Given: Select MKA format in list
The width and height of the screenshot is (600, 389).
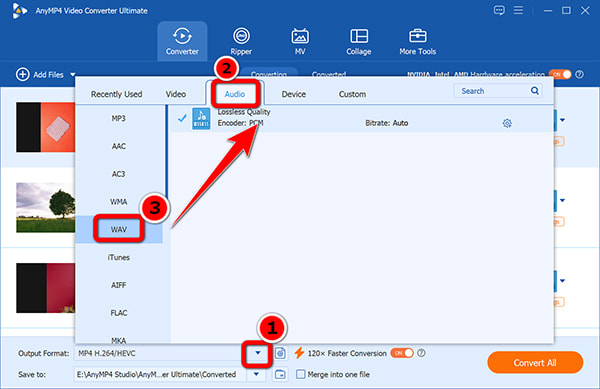Looking at the screenshot, I should pyautogui.click(x=119, y=340).
